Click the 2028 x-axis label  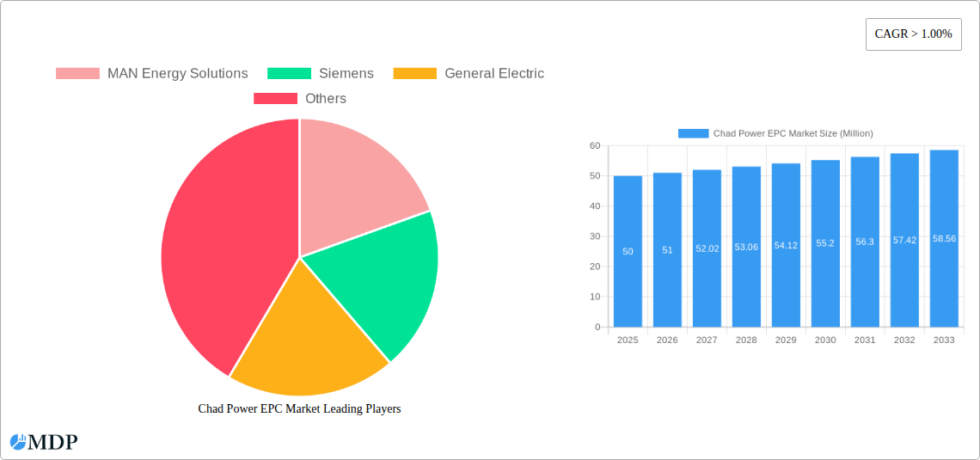coord(746,340)
